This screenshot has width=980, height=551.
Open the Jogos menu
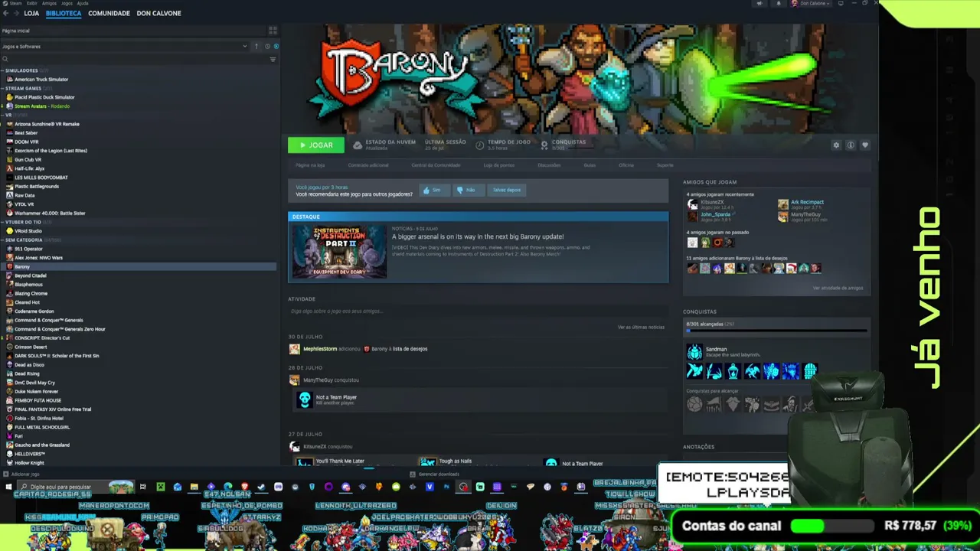(67, 3)
